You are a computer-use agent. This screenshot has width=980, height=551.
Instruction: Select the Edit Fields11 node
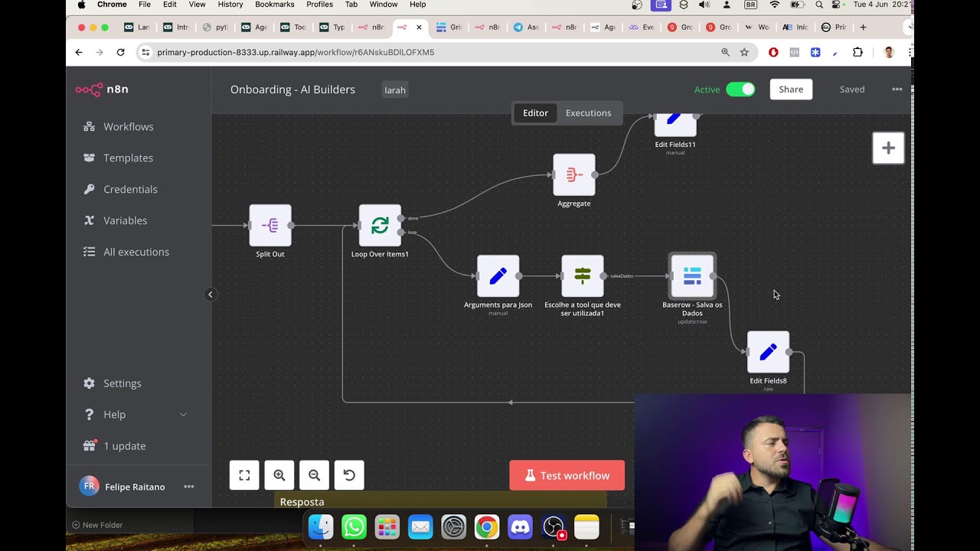pyautogui.click(x=675, y=125)
